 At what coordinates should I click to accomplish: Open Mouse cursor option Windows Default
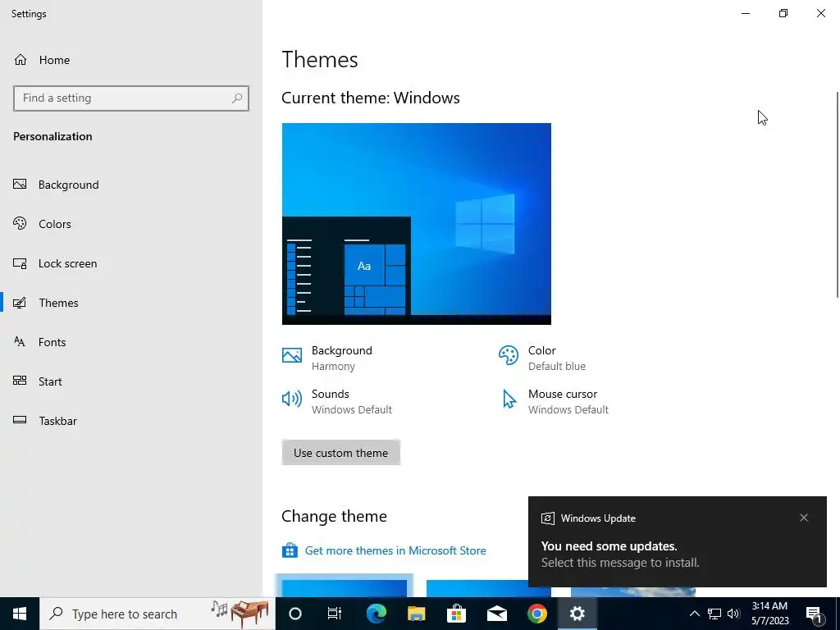554,401
